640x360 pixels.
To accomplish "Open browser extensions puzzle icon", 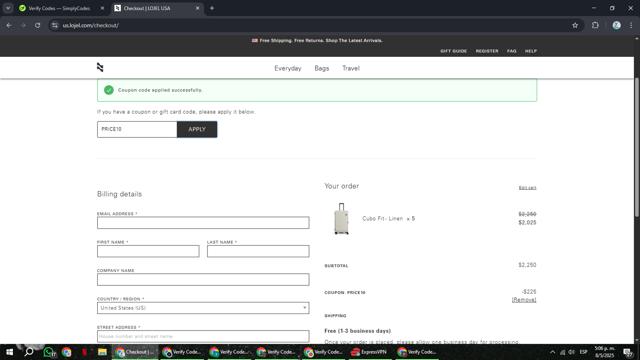I will (x=595, y=25).
